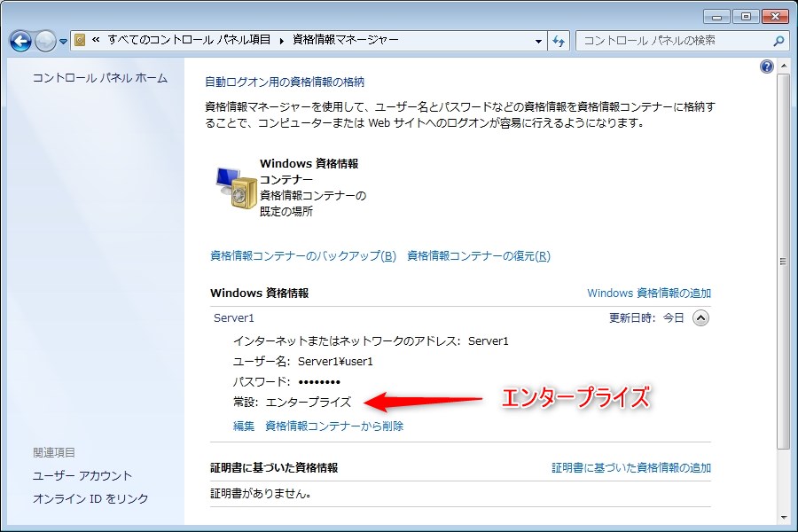Click the 証明書がありません。 message
Image resolution: width=798 pixels, height=532 pixels.
coord(261,493)
